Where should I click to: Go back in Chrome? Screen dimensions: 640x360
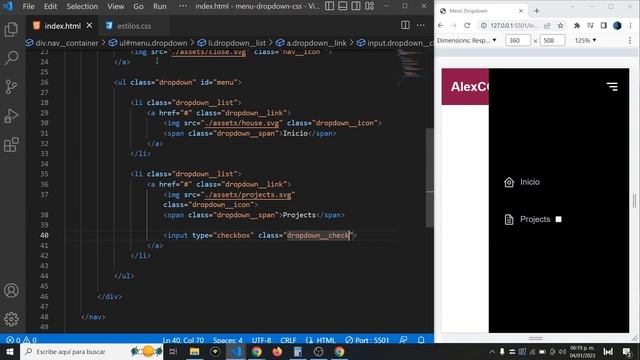pos(440,25)
